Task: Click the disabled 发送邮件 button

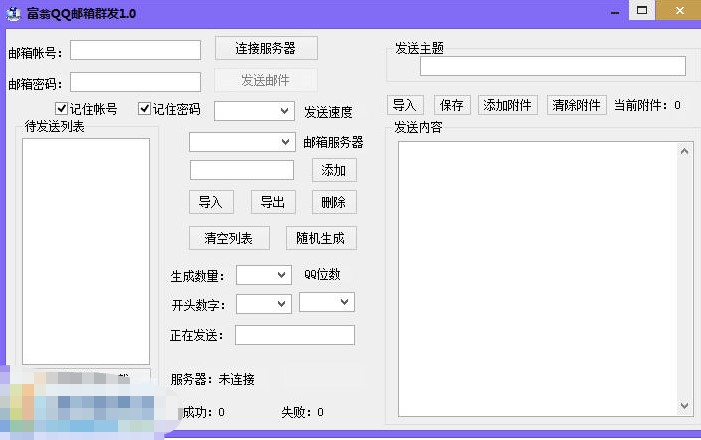Action: coord(266,80)
